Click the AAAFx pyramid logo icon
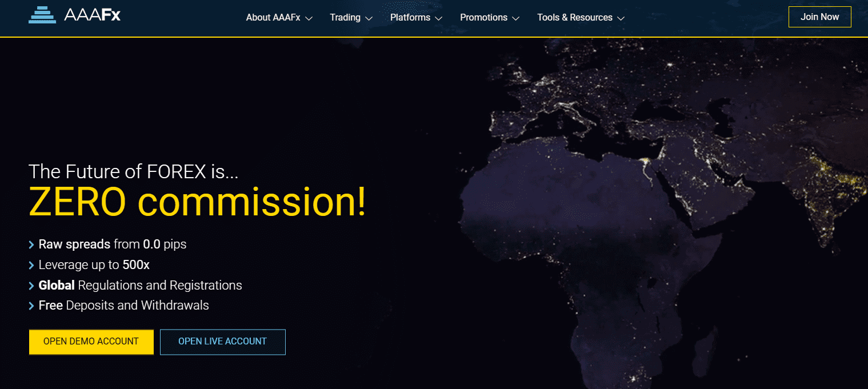Viewport: 868px width, 389px height. point(42,15)
